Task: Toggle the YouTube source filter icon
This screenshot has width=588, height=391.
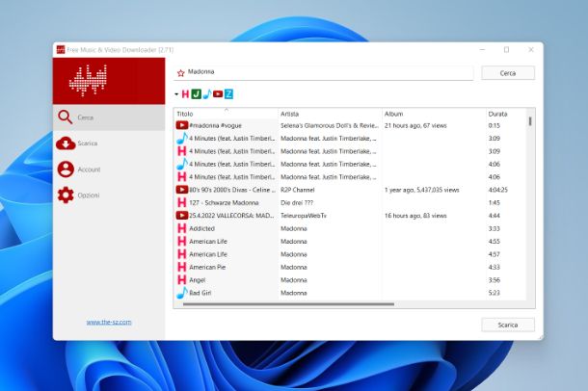Action: (x=218, y=94)
